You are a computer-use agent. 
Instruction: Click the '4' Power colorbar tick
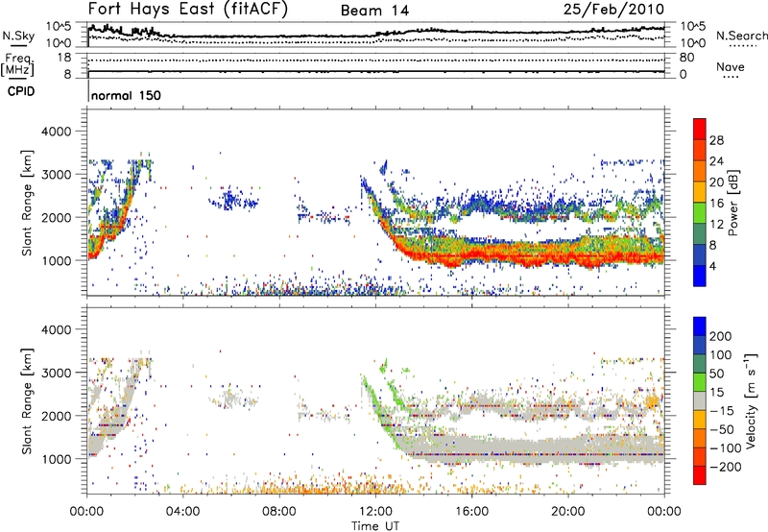[712, 266]
